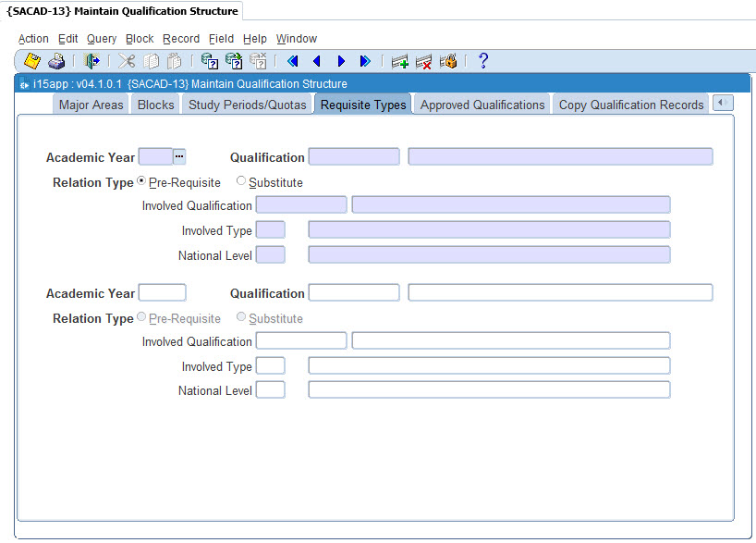Open the Record menu
The width and height of the screenshot is (756, 543).
(x=181, y=39)
